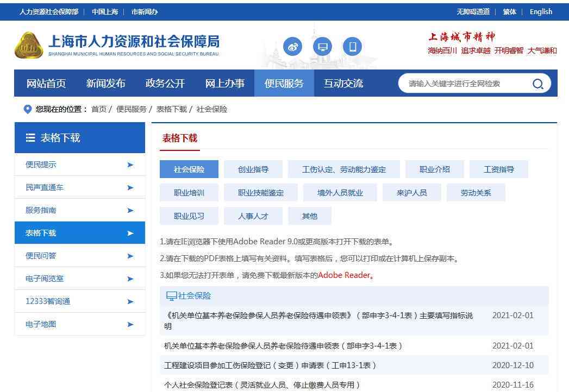Open 民声直通车 sidebar label
The height and width of the screenshot is (392, 569).
click(45, 187)
